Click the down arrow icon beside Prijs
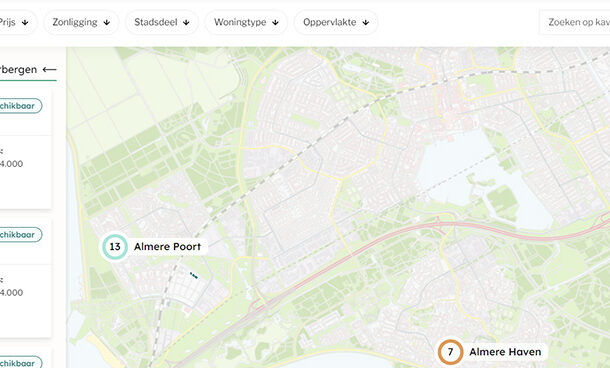This screenshot has height=368, width=610. pyautogui.click(x=25, y=23)
